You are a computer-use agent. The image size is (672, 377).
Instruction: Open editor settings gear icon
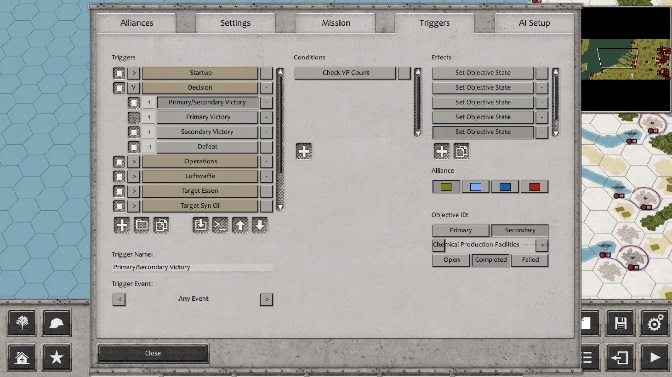tap(655, 323)
